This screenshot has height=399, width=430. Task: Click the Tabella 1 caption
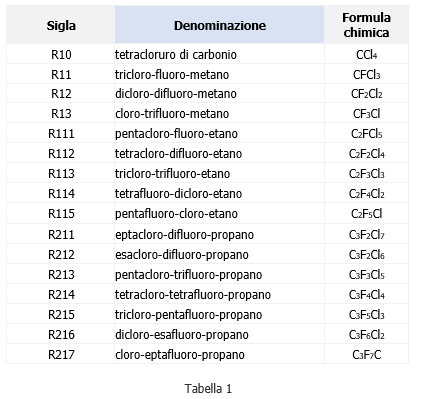(208, 388)
